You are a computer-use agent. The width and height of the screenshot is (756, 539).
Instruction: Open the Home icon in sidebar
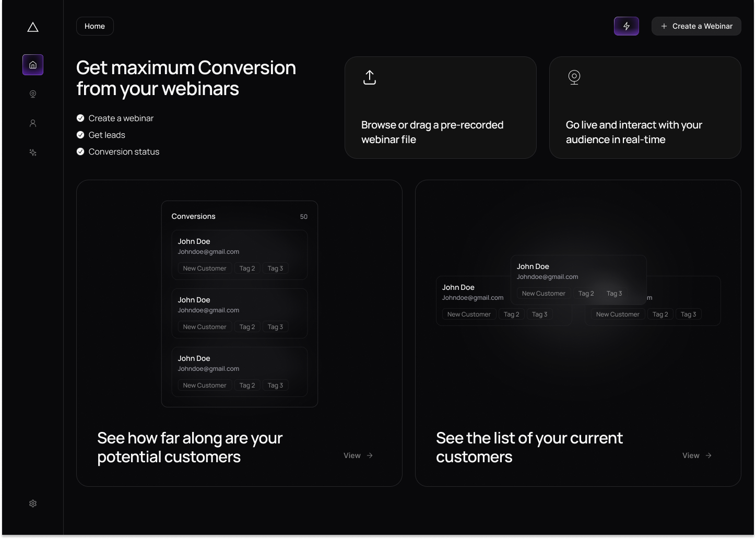tap(33, 65)
